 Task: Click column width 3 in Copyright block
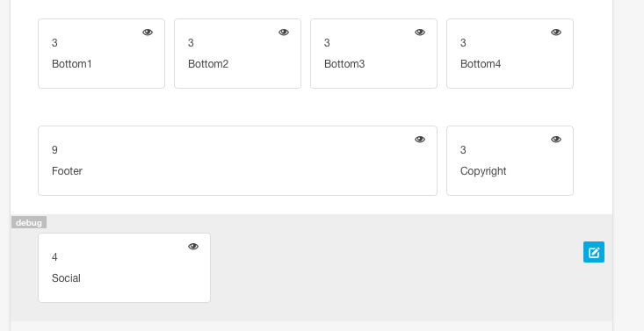(x=463, y=150)
